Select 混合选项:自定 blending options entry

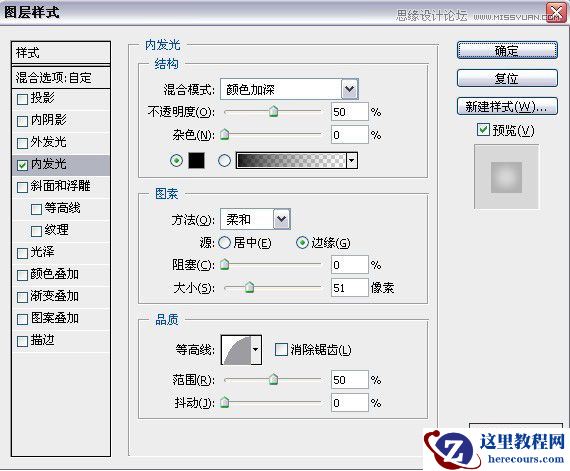pos(61,77)
